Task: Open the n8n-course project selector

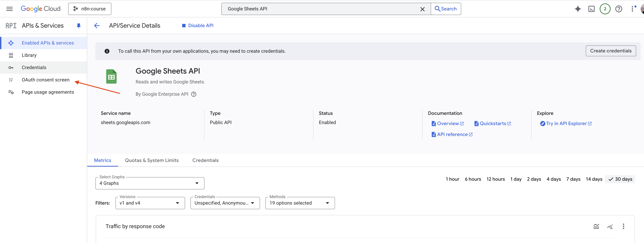Action: coord(90,9)
